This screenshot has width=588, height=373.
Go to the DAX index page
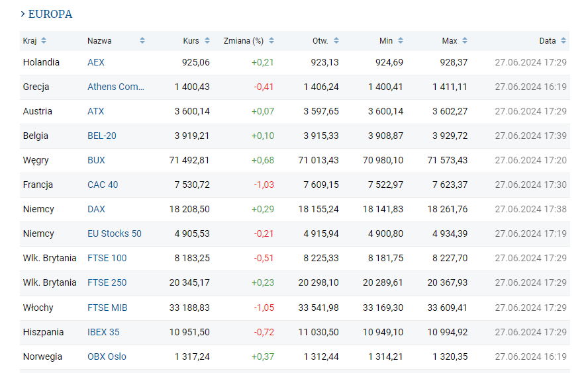coord(96,209)
